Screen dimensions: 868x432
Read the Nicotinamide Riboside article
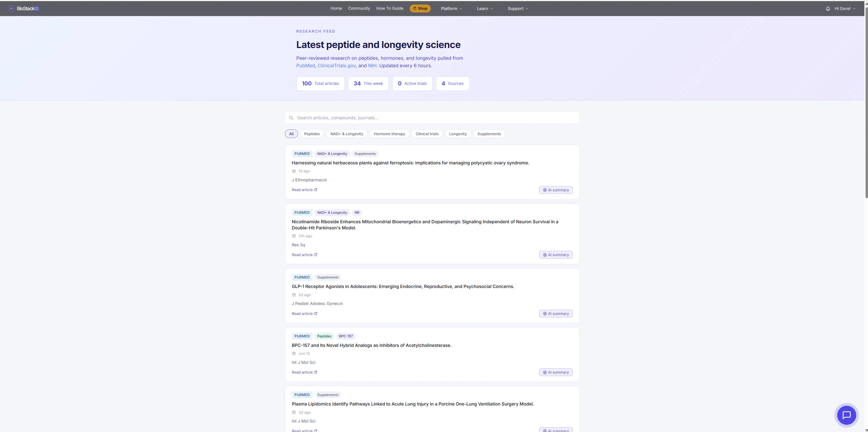[304, 255]
